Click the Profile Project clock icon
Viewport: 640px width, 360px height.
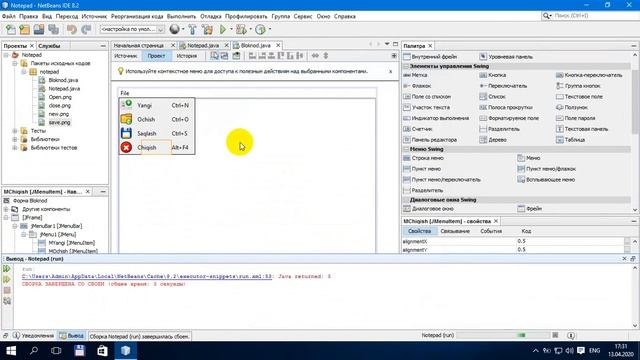click(x=260, y=29)
